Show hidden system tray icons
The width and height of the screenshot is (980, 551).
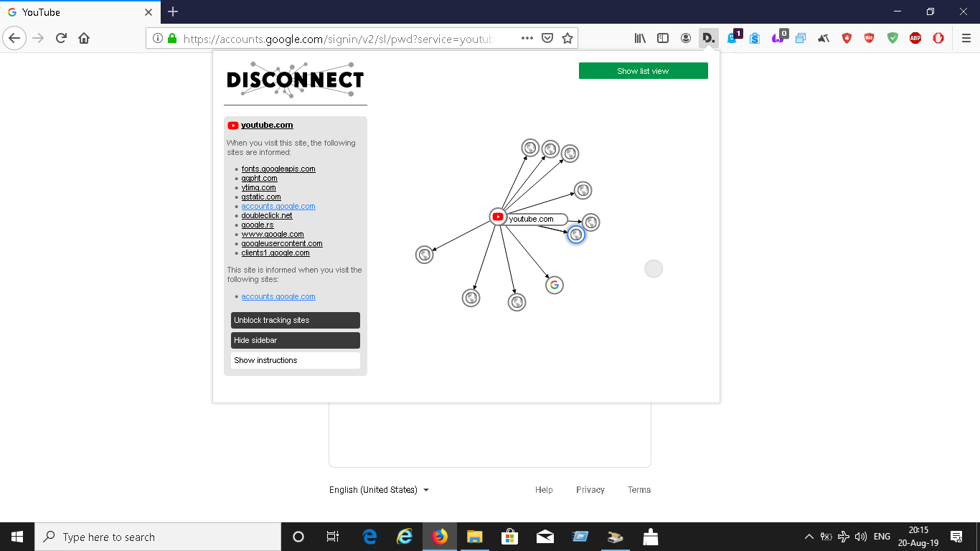coord(809,537)
